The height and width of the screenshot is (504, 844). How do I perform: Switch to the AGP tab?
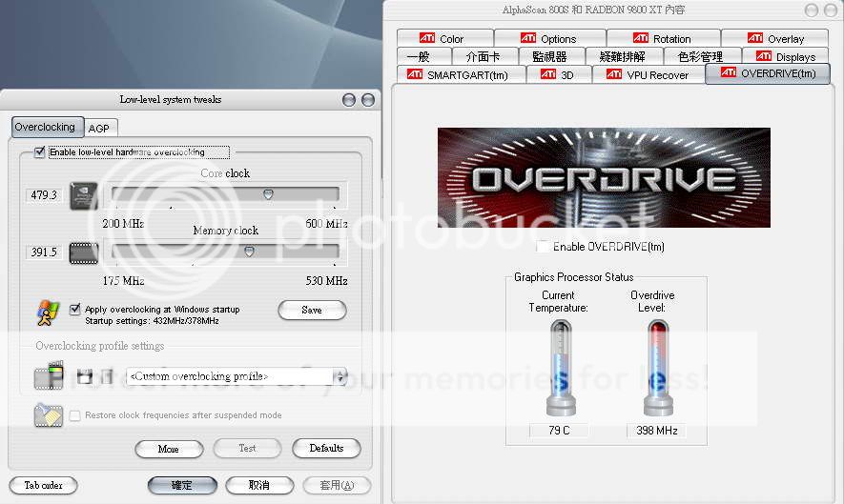click(x=98, y=128)
